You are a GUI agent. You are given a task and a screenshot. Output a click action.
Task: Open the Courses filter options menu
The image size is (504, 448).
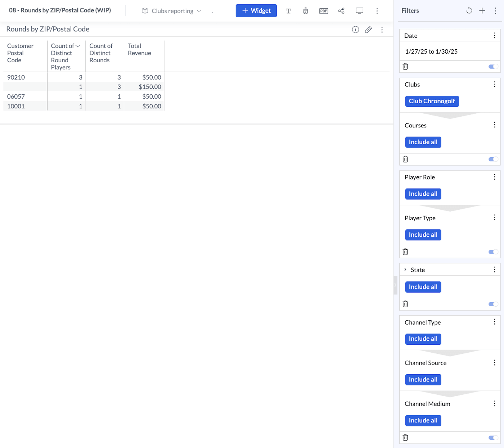494,125
